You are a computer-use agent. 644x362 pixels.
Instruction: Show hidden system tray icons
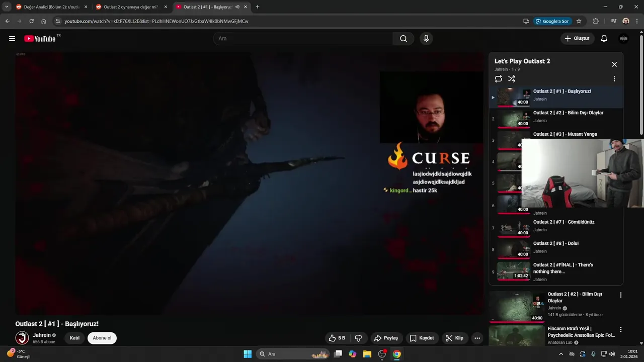click(x=561, y=354)
